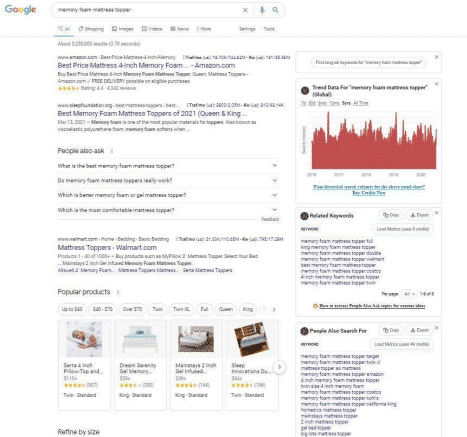Open the Best Price Mattress Amazon.com result
Image resolution: width=467 pixels, height=437 pixels.
(x=146, y=65)
